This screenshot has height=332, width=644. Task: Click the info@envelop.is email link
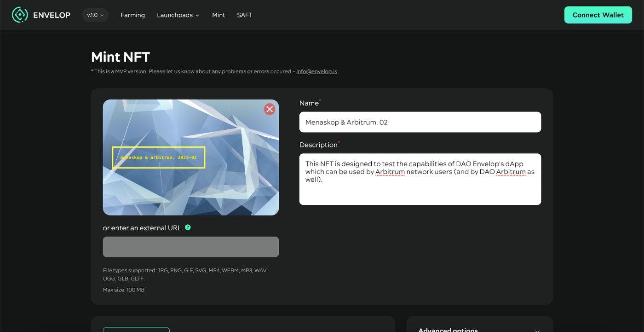pos(316,71)
